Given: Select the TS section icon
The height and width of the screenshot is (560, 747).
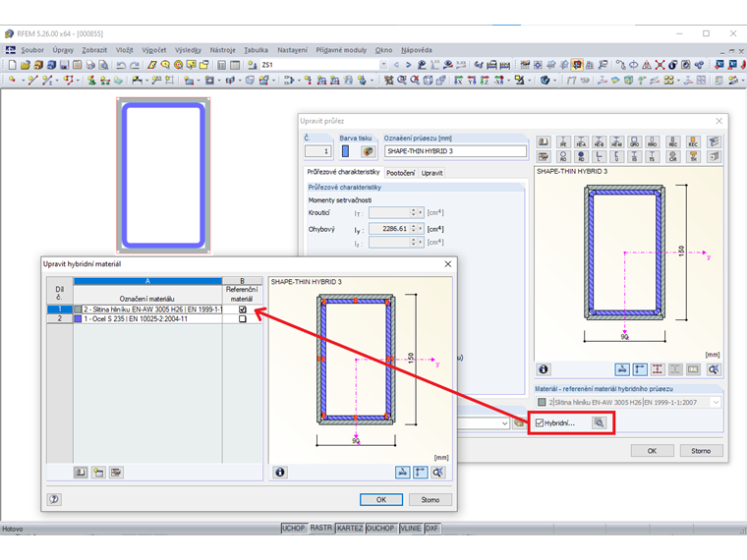Looking at the screenshot, I should (x=653, y=156).
